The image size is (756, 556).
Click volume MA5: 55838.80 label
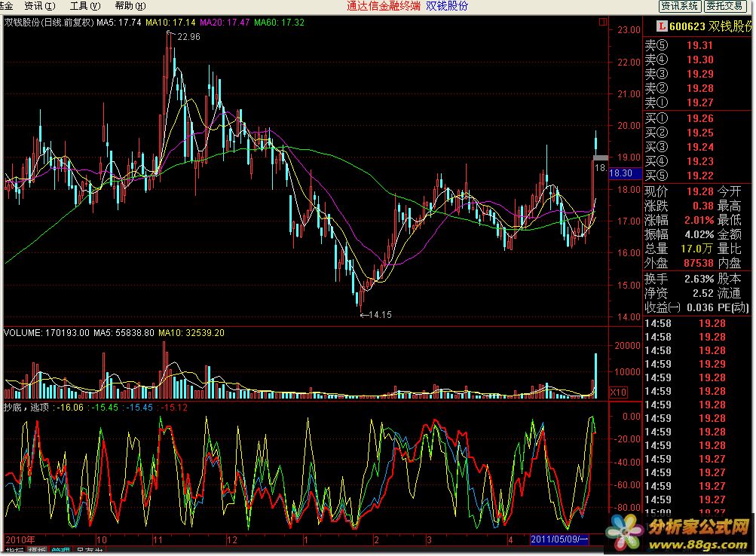pos(124,333)
